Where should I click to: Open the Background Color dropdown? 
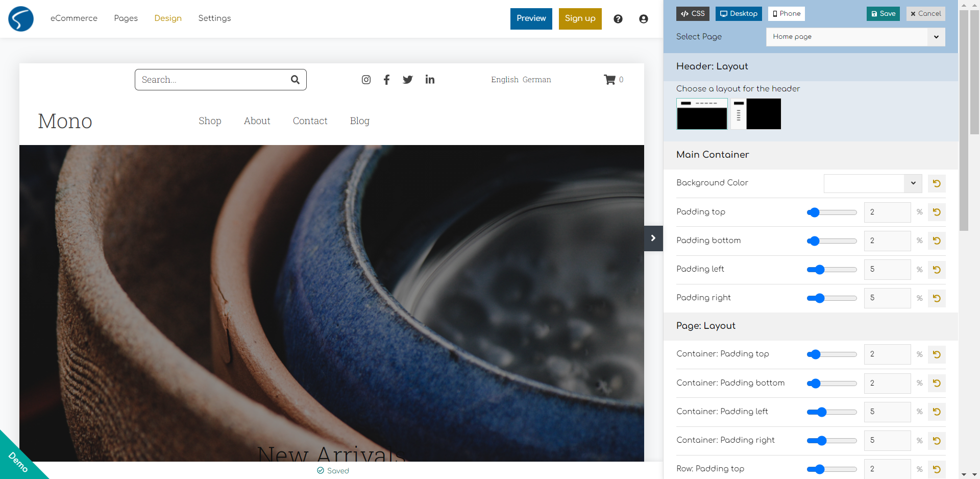point(873,183)
